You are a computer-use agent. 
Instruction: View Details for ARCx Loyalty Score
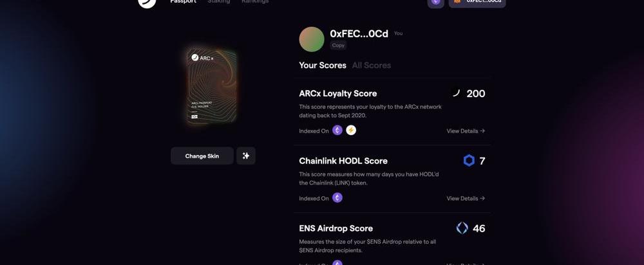click(466, 131)
